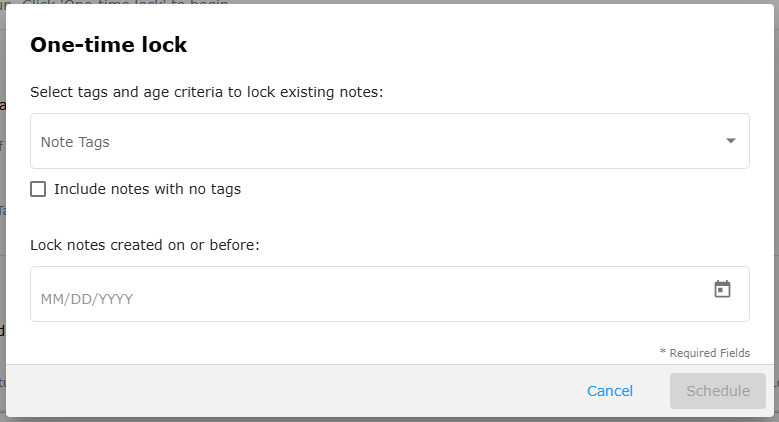Viewport: 779px width, 422px height.
Task: Focus the MM/DD/YYYY date input field
Action: tap(390, 294)
